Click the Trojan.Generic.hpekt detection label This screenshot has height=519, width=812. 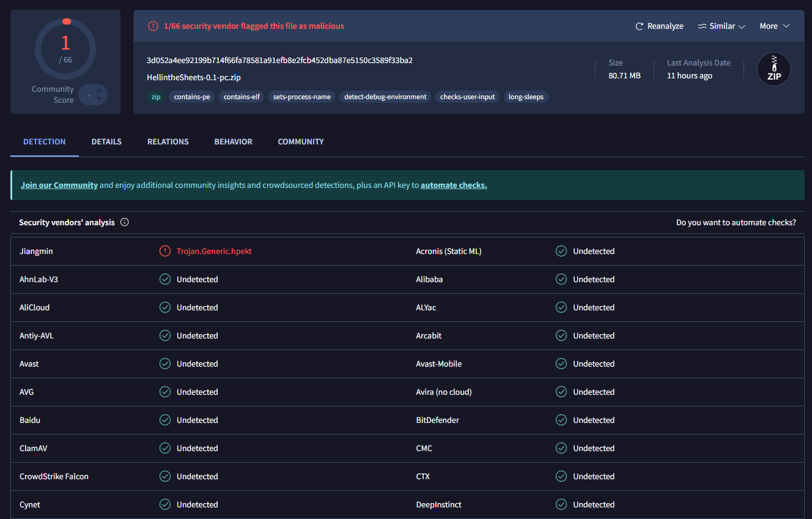(x=214, y=251)
